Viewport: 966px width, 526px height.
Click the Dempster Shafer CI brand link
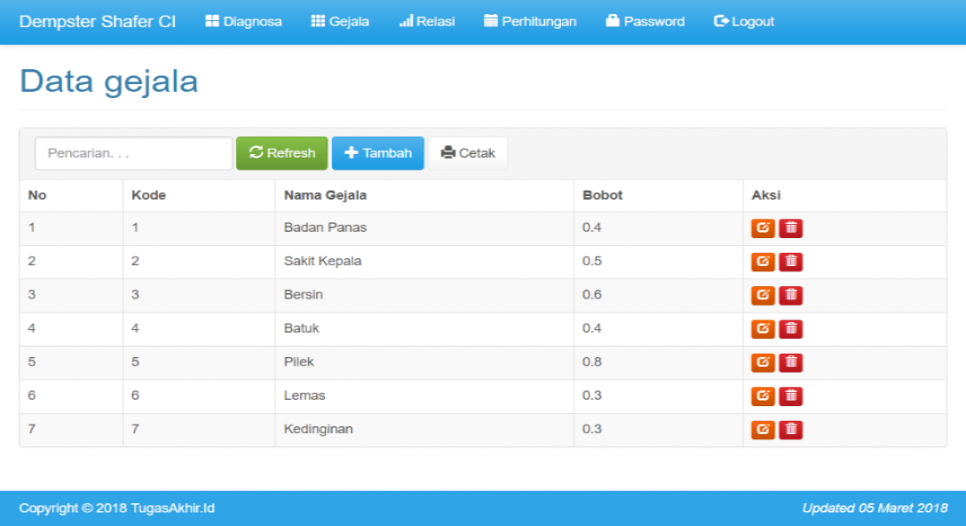[97, 22]
